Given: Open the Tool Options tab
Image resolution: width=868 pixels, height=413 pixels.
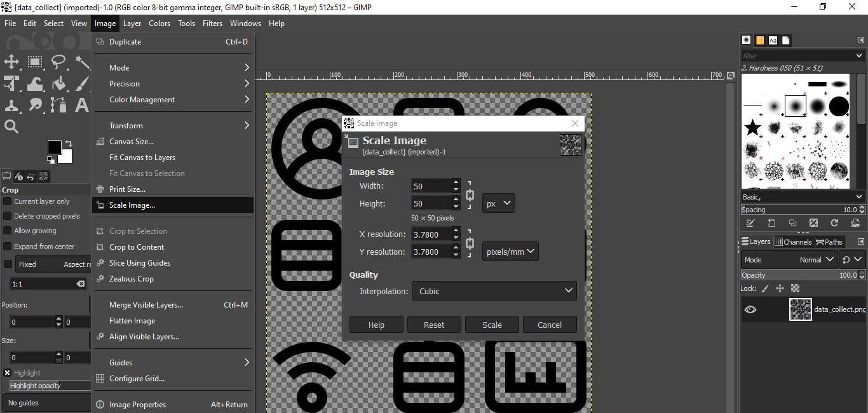Looking at the screenshot, I should click(7, 176).
